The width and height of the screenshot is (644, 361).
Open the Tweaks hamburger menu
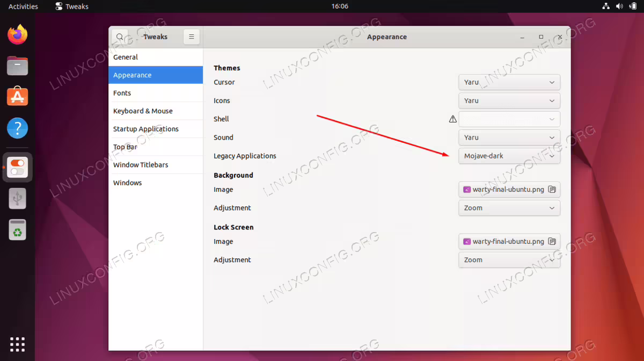pyautogui.click(x=192, y=37)
